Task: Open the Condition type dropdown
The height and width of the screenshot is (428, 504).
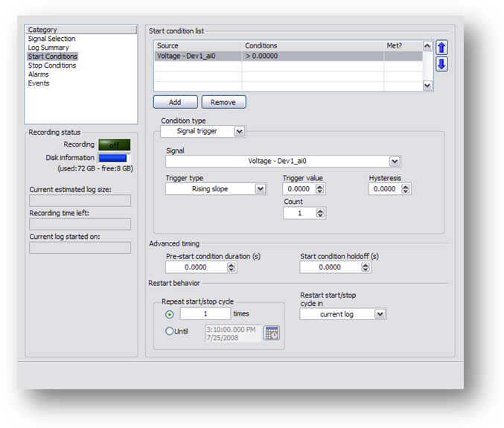Action: pyautogui.click(x=239, y=132)
